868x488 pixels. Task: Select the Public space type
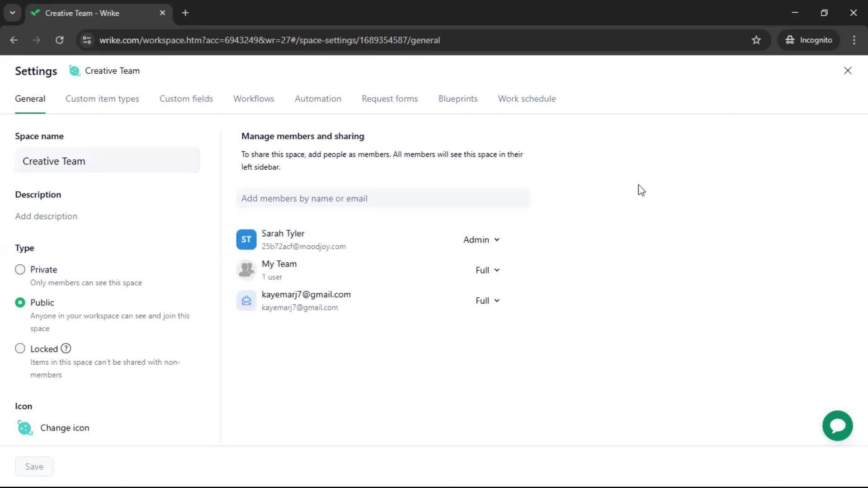click(20, 302)
